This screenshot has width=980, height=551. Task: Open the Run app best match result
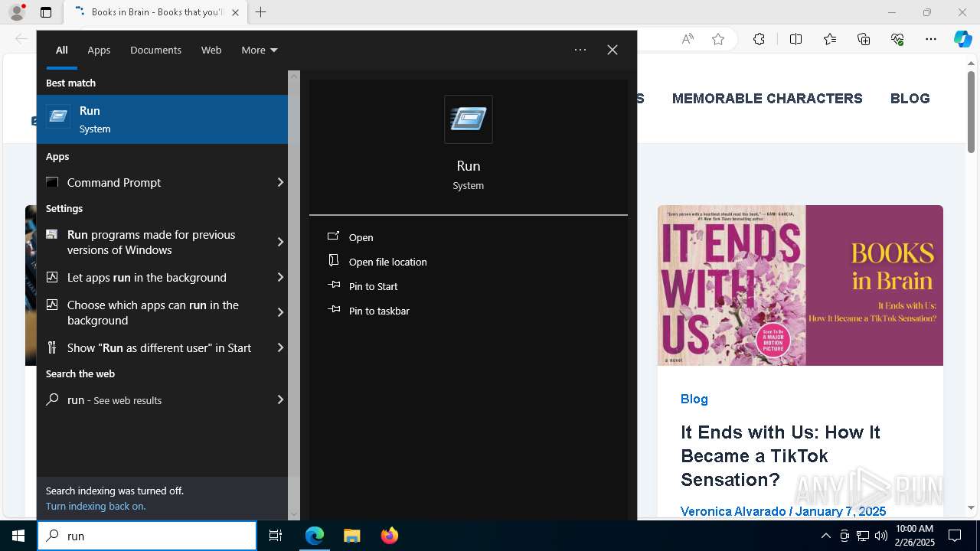pyautogui.click(x=162, y=119)
